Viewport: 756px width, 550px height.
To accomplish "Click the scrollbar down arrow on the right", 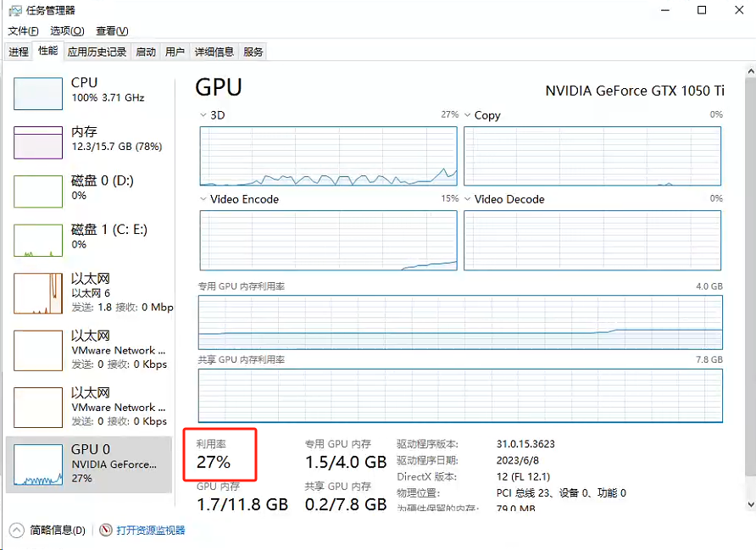I will click(x=751, y=505).
